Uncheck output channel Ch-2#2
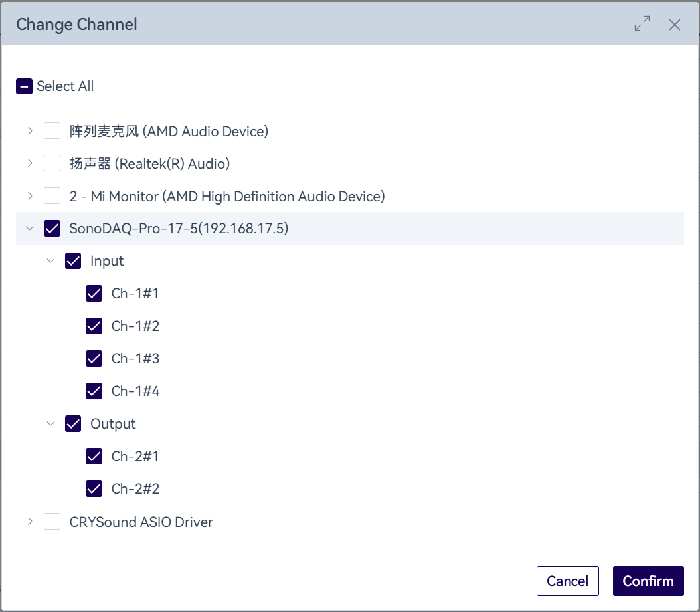Screen dimensions: 700x612 94,489
